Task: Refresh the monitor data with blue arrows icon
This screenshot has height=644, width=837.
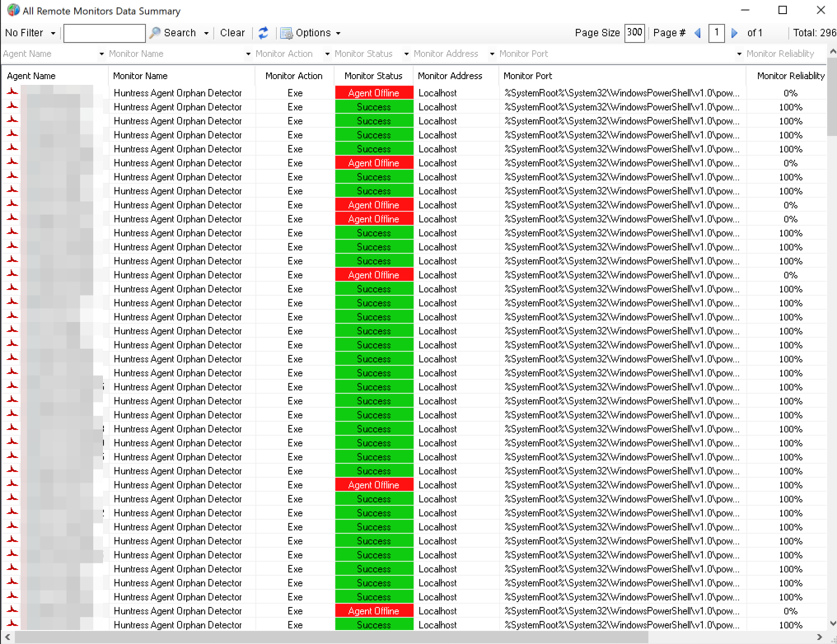Action: [263, 33]
